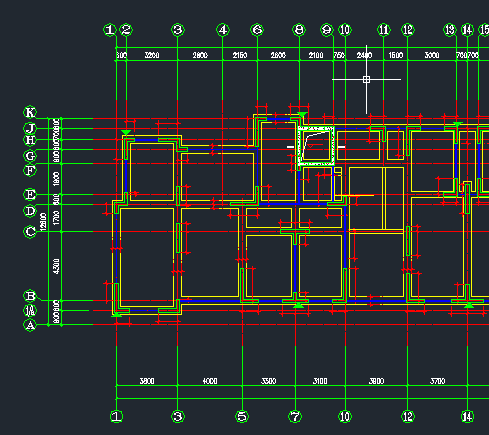
Task: Pick the vertical 1800 dimension text
Action: (x=56, y=179)
